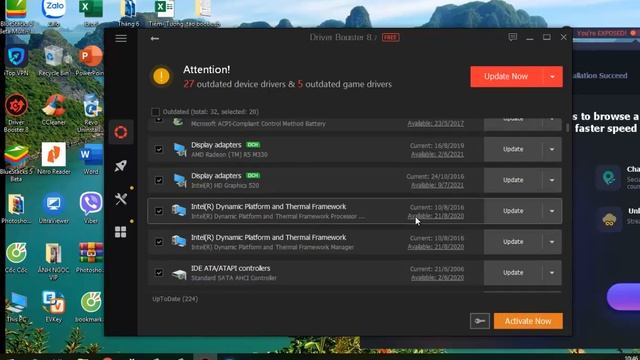Click the 'Intel(R) Dynamic Platform and Thermal Framework Processor' row text
Viewport: 640px width, 360px height.
tap(278, 216)
